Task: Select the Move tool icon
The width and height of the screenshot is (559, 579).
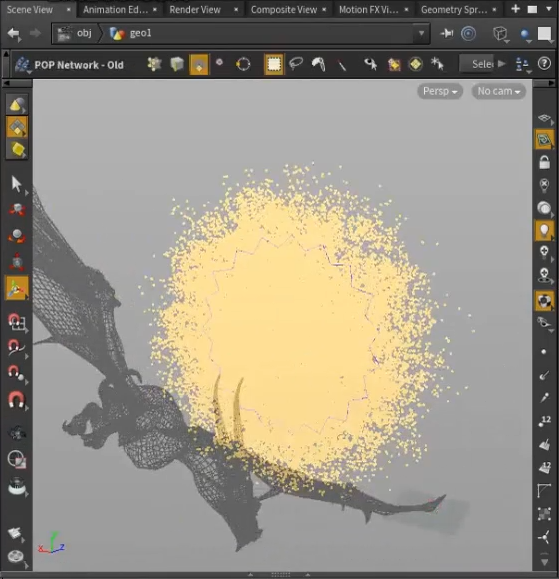Action: [x=17, y=209]
